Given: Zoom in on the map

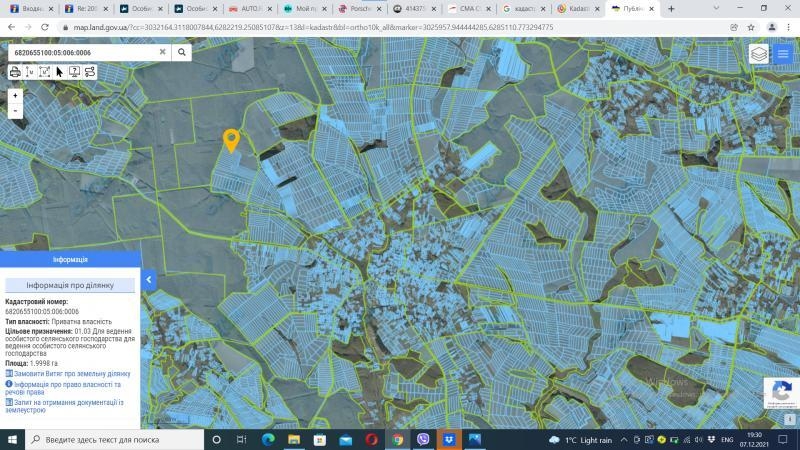Looking at the screenshot, I should (x=15, y=96).
